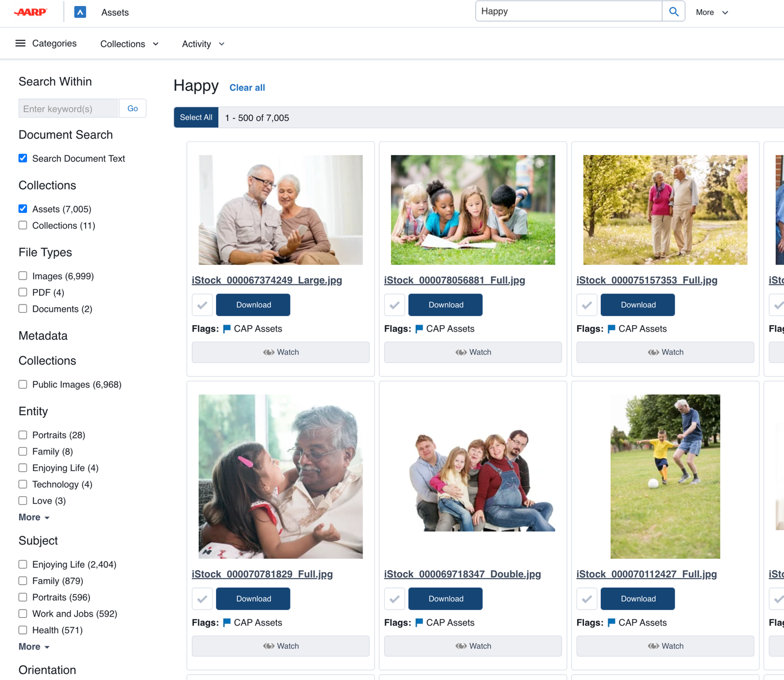Download iStock_000075157353_Full.jpg
784x680 pixels.
pyautogui.click(x=638, y=305)
